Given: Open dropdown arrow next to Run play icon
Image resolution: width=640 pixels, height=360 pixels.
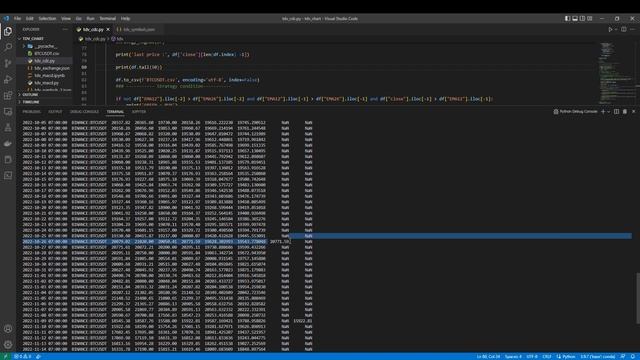Looking at the screenshot, I should pyautogui.click(x=616, y=29).
